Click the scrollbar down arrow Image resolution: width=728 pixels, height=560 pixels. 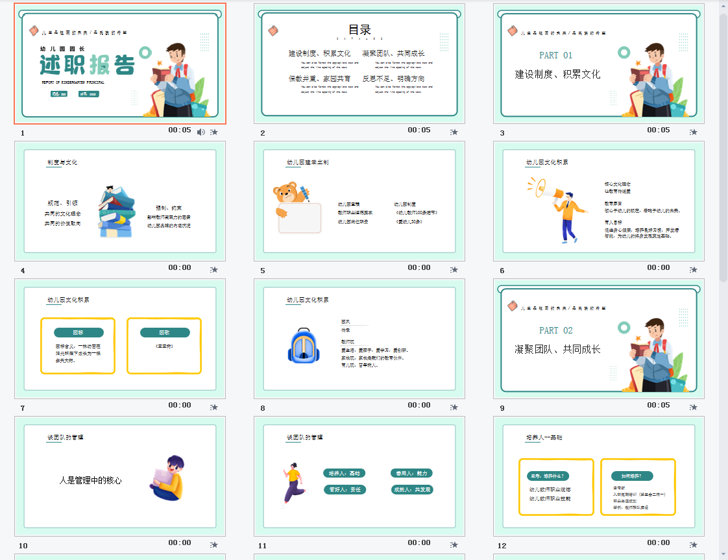click(723, 555)
